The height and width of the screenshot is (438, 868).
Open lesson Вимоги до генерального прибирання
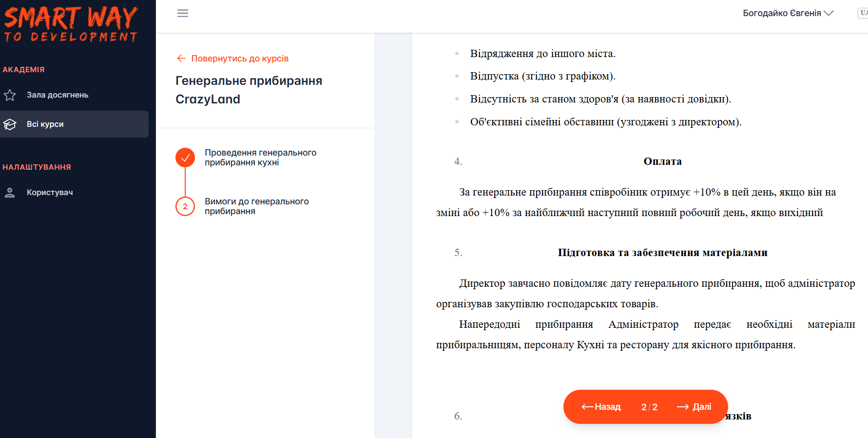click(x=257, y=206)
